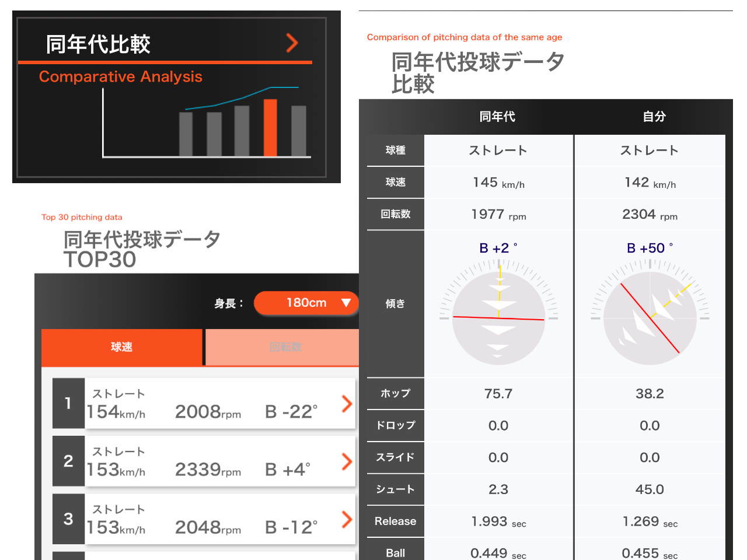Select the 2339rpm rank 2 pitch row
The image size is (747, 560).
pos(210,461)
